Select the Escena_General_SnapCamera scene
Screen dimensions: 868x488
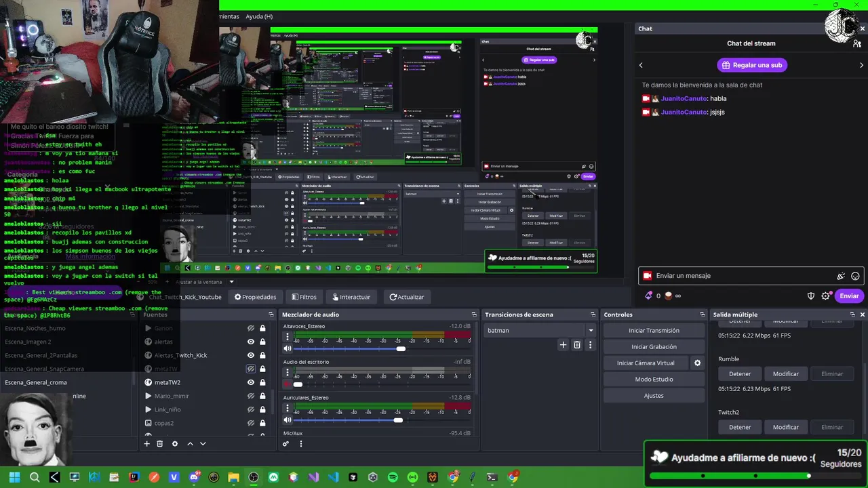(44, 369)
